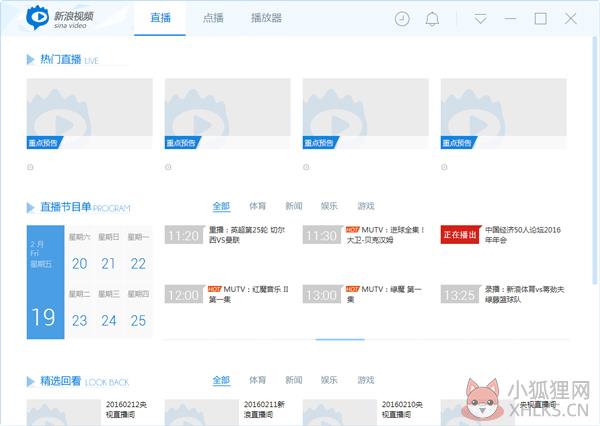Screen dimensions: 600x426
Task: Open program 重播：英超第25轮 切尔西VS曼联
Action: coord(247,235)
